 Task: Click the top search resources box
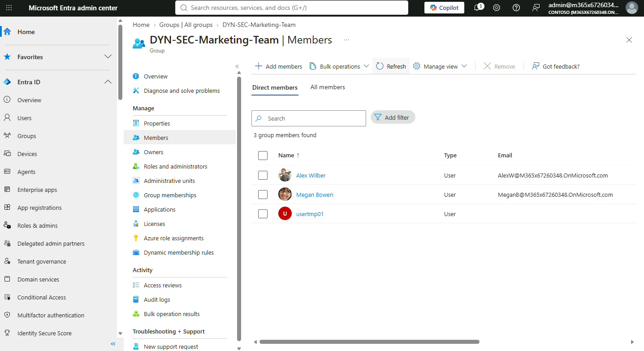291,8
